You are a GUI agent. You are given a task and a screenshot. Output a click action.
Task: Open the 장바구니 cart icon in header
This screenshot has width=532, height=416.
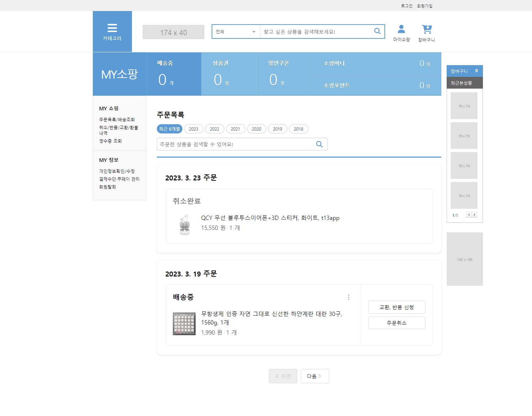[426, 33]
